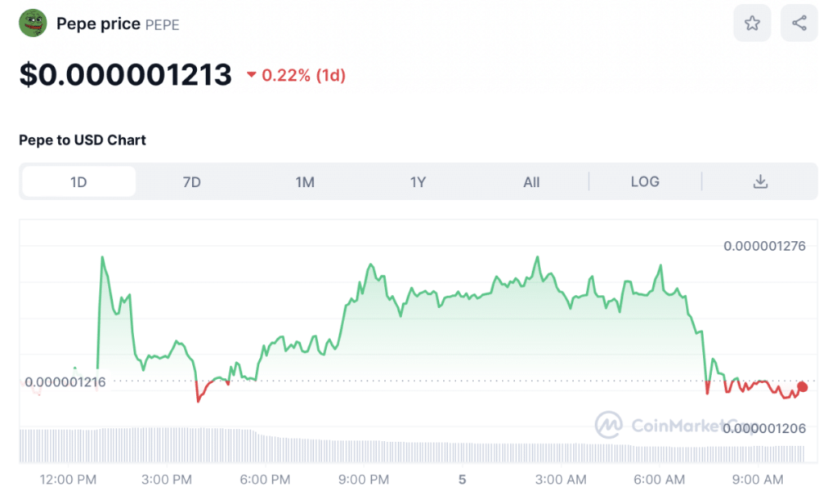Switch to the 7D timeframe
The image size is (837, 504).
point(191,181)
